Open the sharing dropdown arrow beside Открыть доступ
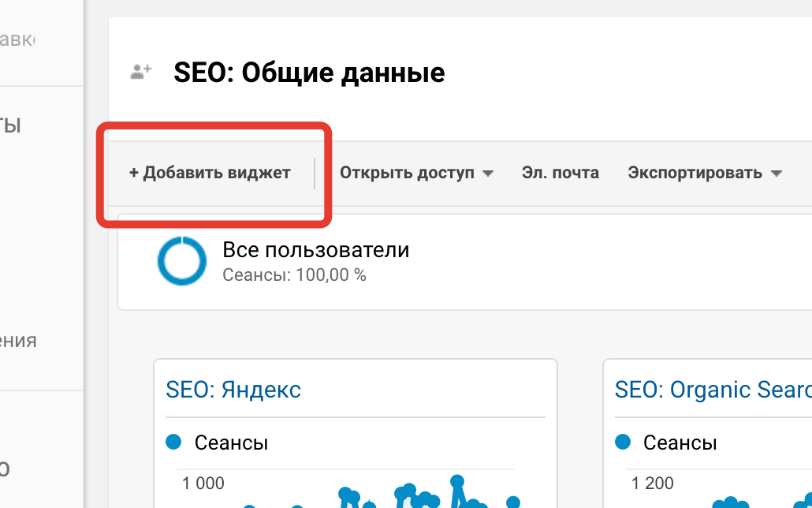 tap(490, 173)
